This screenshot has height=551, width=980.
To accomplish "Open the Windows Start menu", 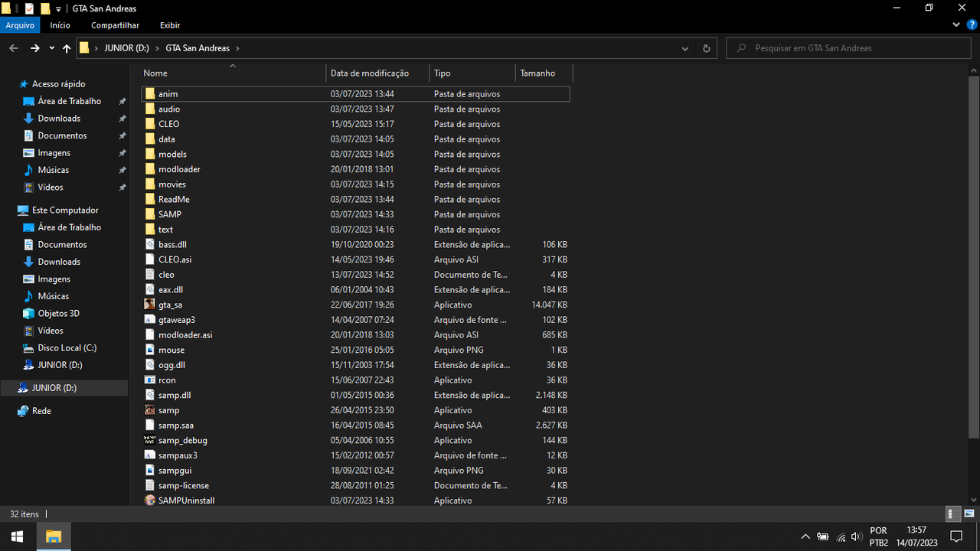I will 18,536.
